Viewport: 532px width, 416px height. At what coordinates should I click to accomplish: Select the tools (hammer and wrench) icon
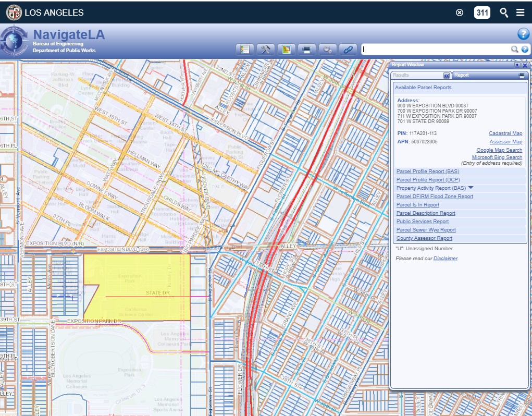point(265,50)
